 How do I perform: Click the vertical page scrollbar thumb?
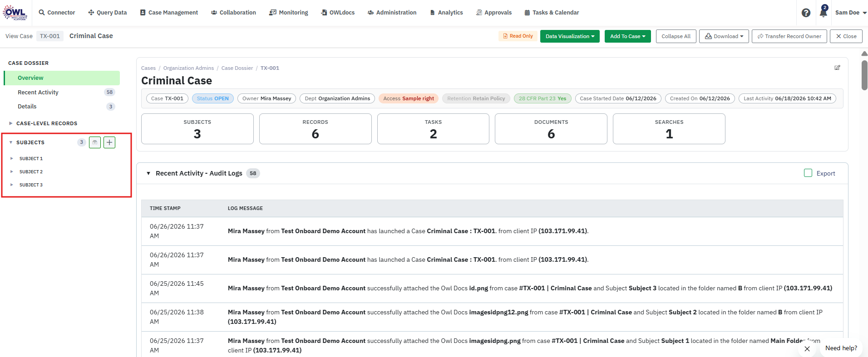tap(864, 75)
